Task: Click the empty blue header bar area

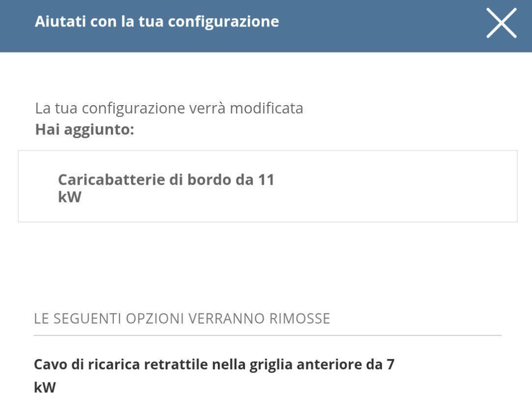Action: pyautogui.click(x=383, y=26)
